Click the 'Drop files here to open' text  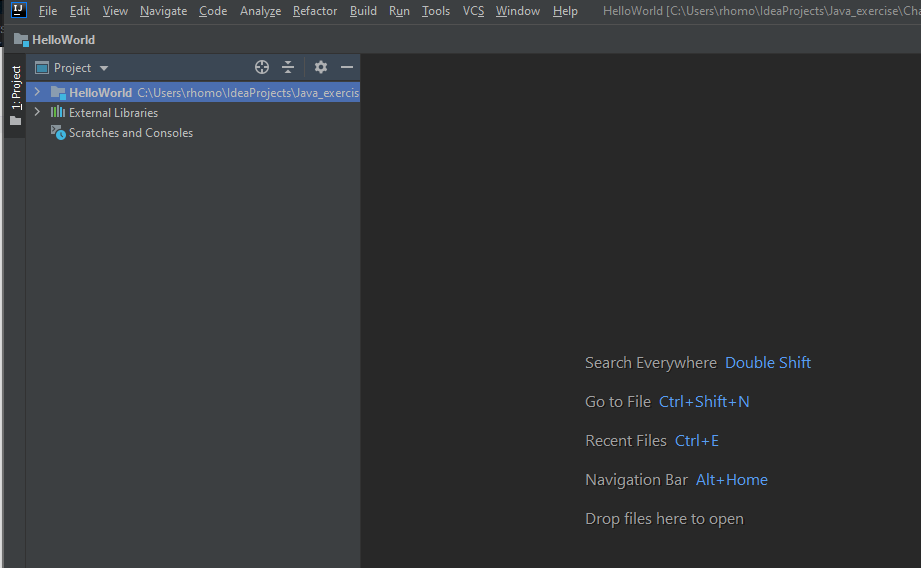point(664,519)
